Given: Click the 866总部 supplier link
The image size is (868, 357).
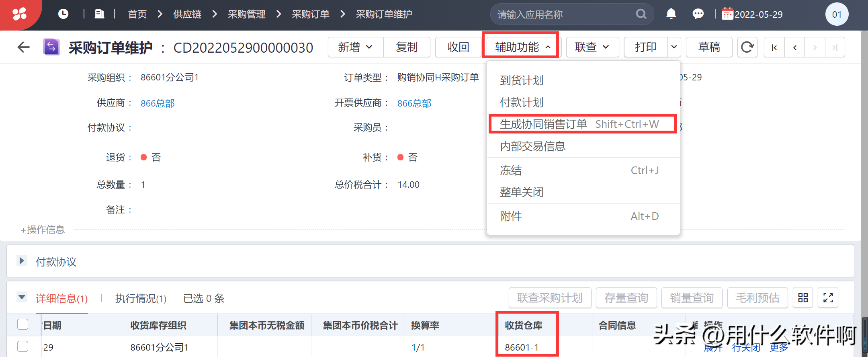Looking at the screenshot, I should (x=158, y=103).
